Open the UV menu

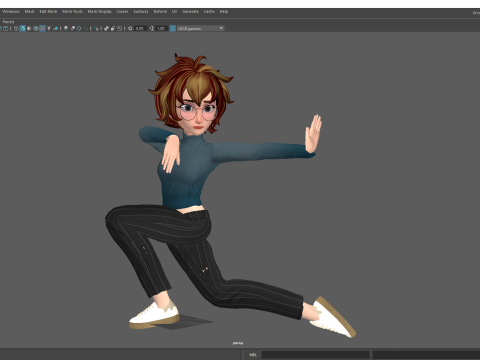(174, 12)
